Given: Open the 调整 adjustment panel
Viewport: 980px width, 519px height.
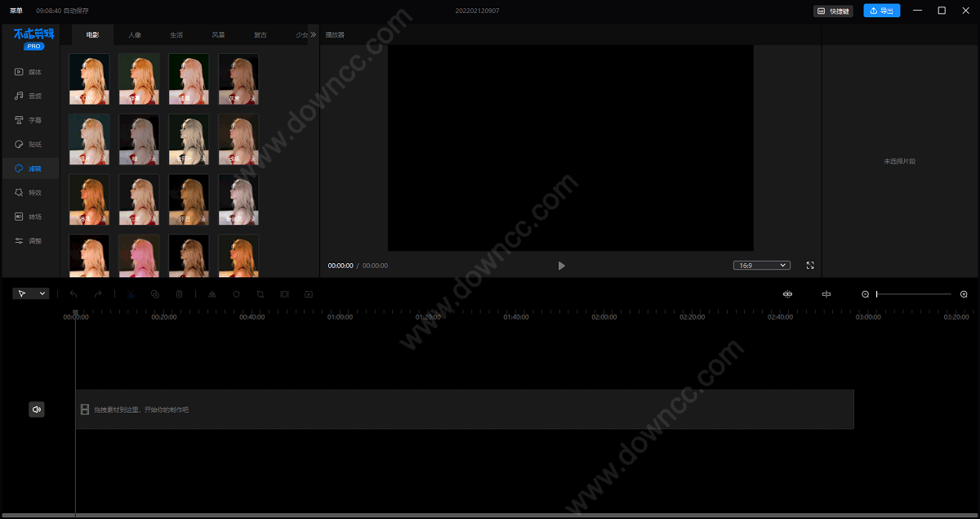Looking at the screenshot, I should 29,241.
